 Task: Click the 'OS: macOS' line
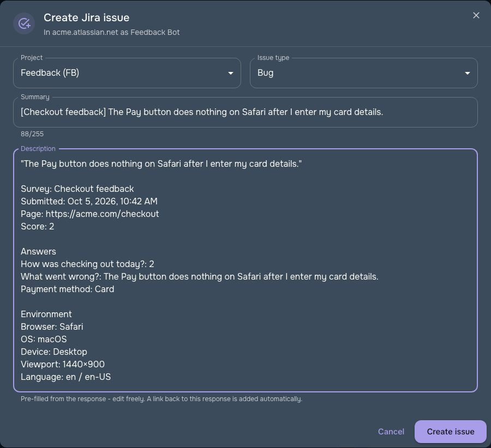44,339
